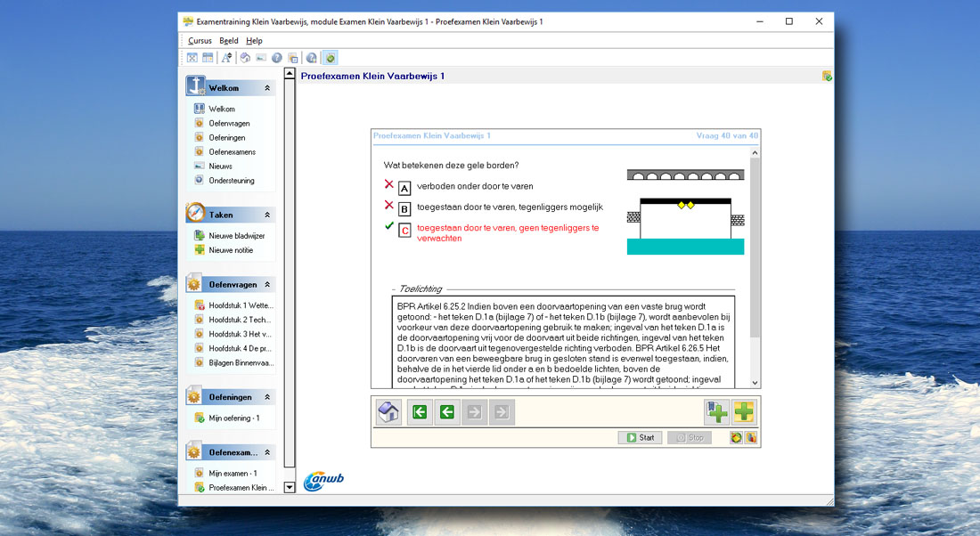The width and height of the screenshot is (980, 536).
Task: Select answer C checkbox
Action: click(x=404, y=231)
